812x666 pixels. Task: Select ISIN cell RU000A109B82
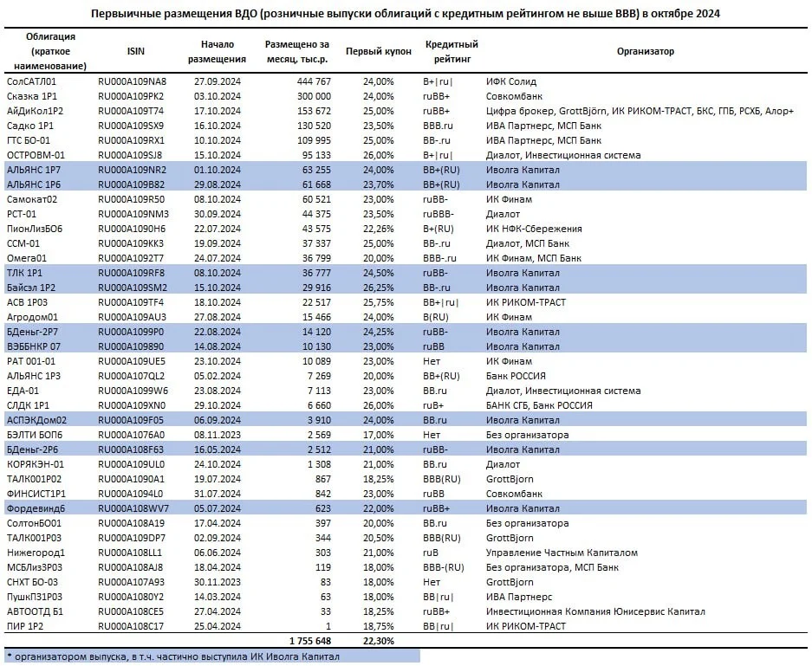click(132, 184)
